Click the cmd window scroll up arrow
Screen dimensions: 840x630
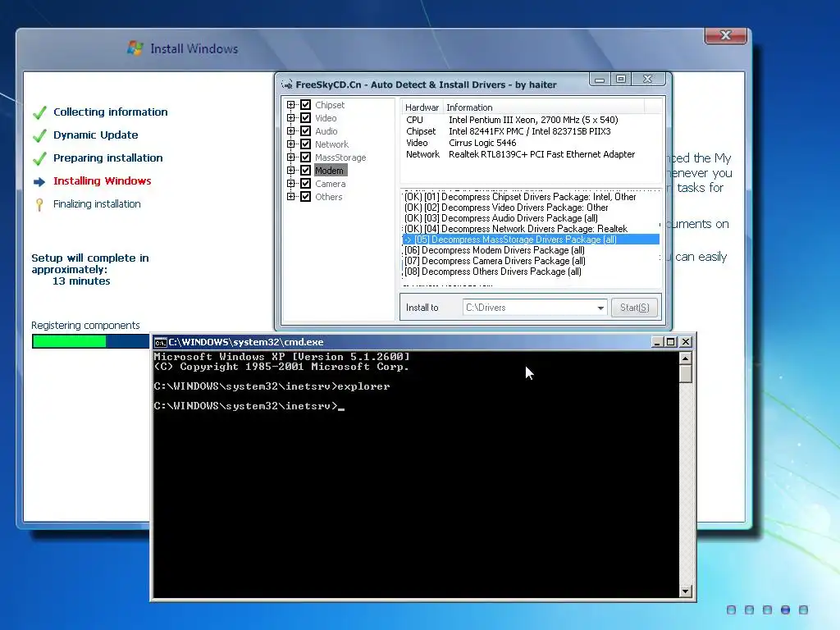[x=685, y=358]
